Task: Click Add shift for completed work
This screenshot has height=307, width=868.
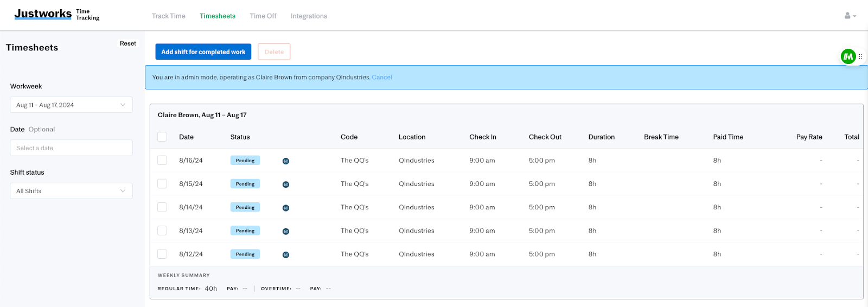Action: 203,52
